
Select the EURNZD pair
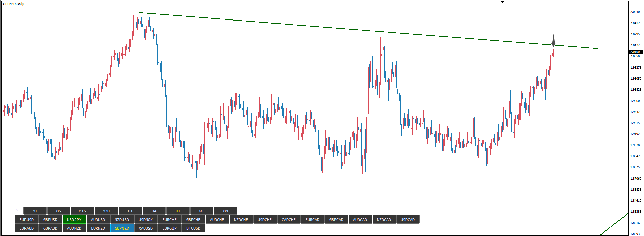click(98, 228)
